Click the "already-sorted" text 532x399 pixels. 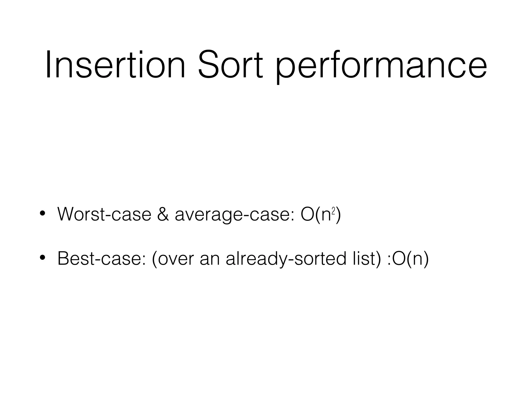click(x=286, y=259)
